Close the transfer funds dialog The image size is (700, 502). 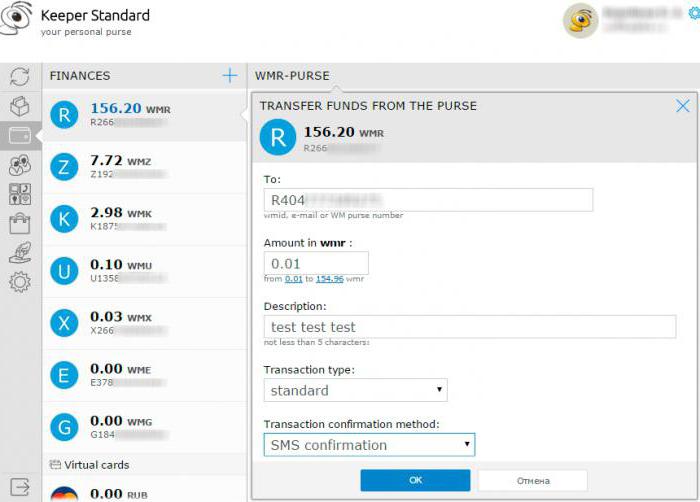point(683,106)
